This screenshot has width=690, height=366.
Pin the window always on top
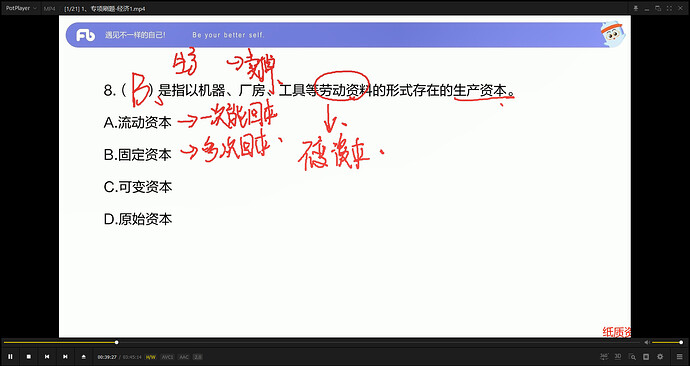pos(635,8)
